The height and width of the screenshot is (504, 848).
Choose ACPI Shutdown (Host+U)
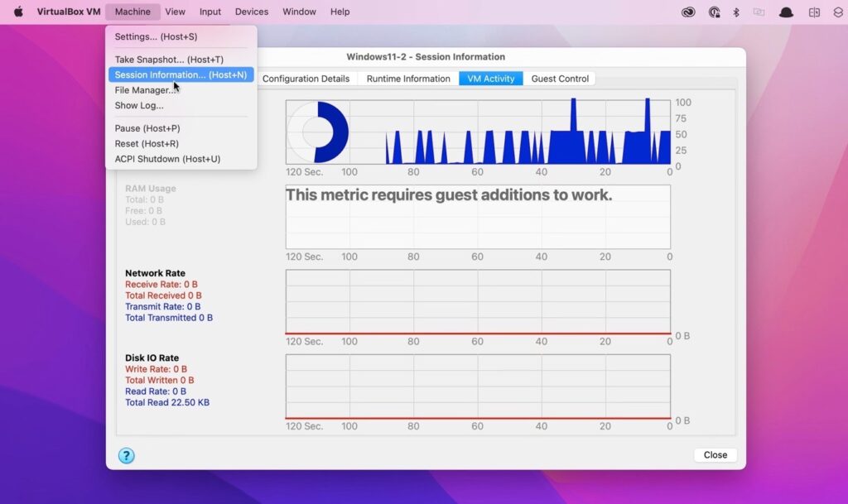point(181,159)
